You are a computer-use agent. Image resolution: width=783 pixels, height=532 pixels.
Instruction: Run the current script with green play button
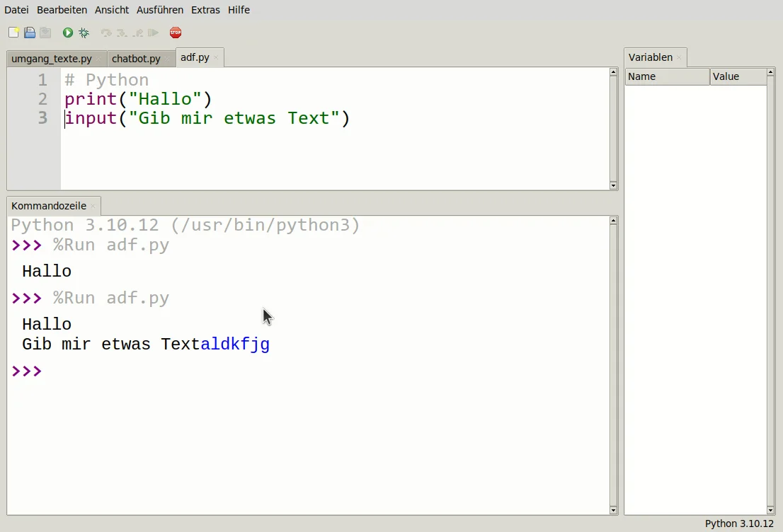click(68, 33)
